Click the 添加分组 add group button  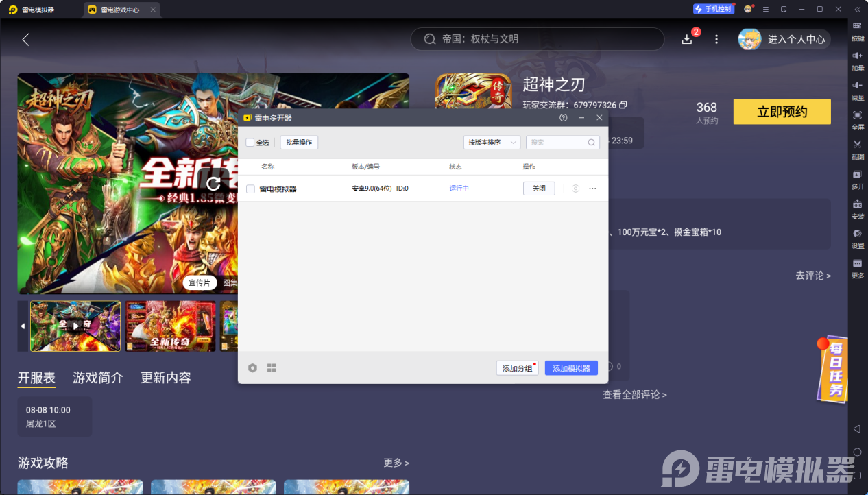tap(518, 368)
